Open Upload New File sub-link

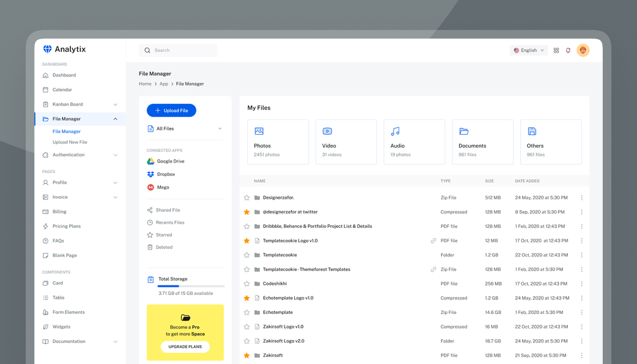(x=70, y=142)
